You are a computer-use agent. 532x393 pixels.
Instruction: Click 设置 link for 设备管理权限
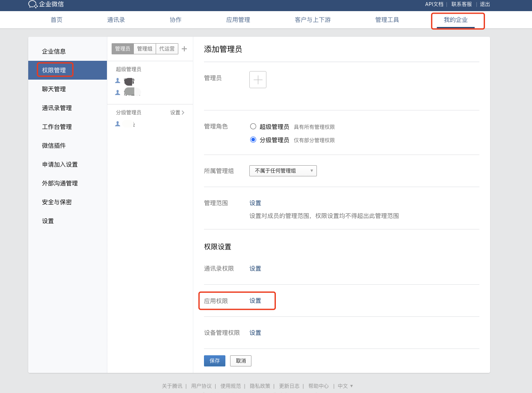tap(255, 333)
